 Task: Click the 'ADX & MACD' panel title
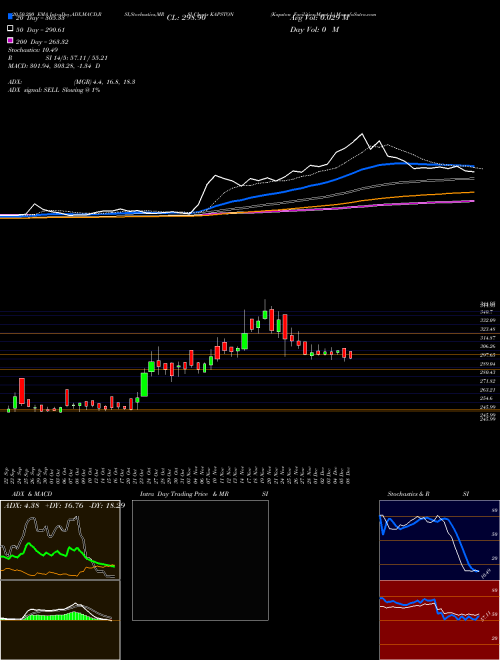point(32,494)
